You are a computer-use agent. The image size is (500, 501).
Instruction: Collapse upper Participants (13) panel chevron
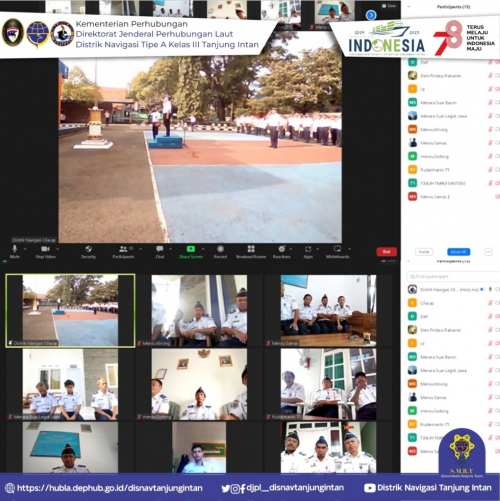point(409,6)
